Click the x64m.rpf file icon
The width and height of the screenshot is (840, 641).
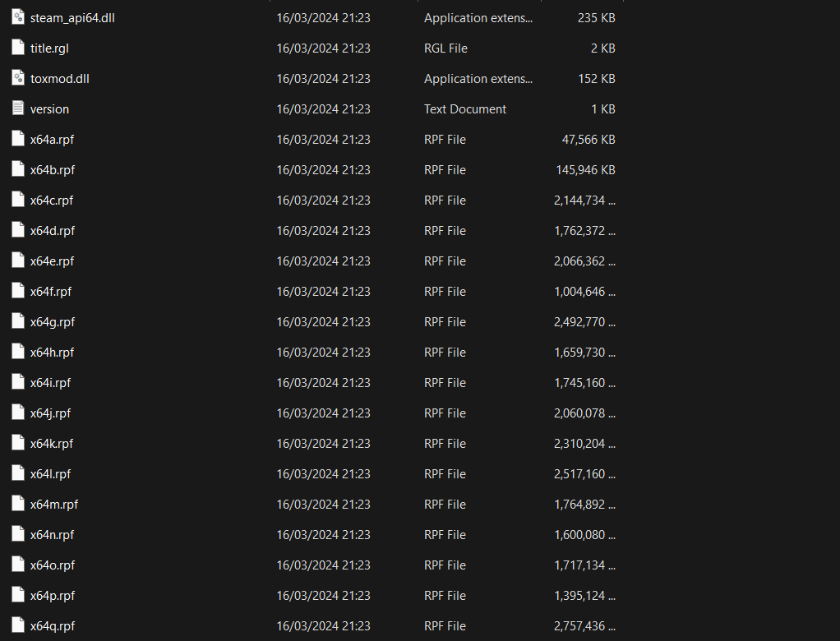18,504
